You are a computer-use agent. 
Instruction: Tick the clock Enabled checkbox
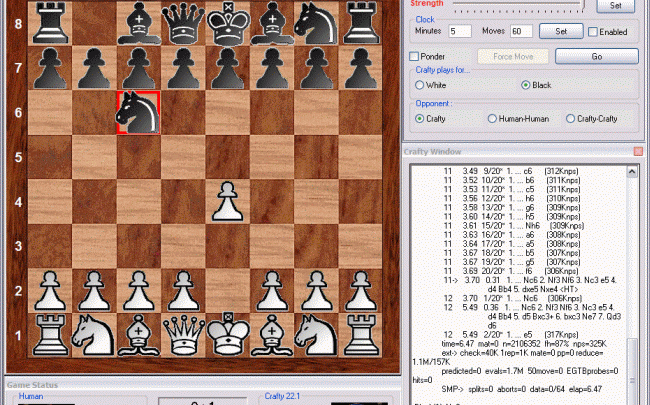tap(593, 32)
